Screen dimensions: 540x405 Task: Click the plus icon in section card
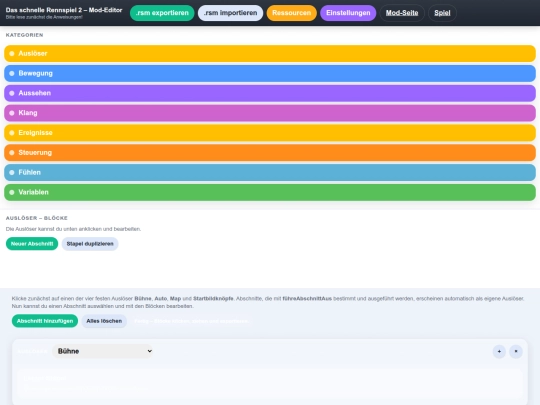(499, 352)
